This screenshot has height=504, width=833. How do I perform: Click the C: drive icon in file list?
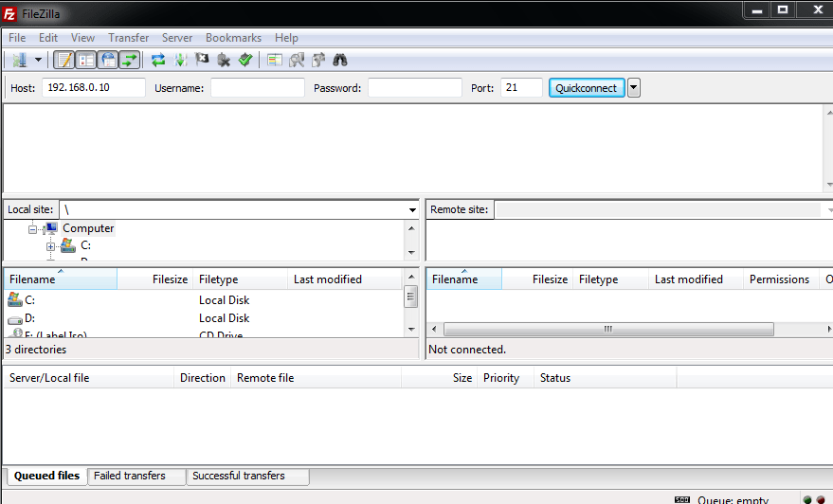coord(15,300)
